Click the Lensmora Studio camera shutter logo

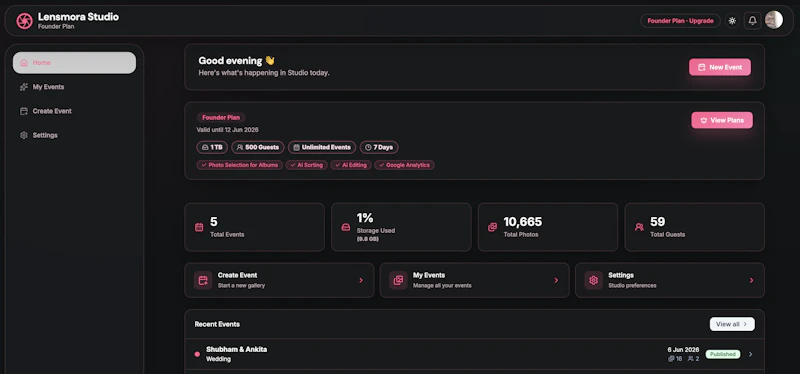point(24,20)
